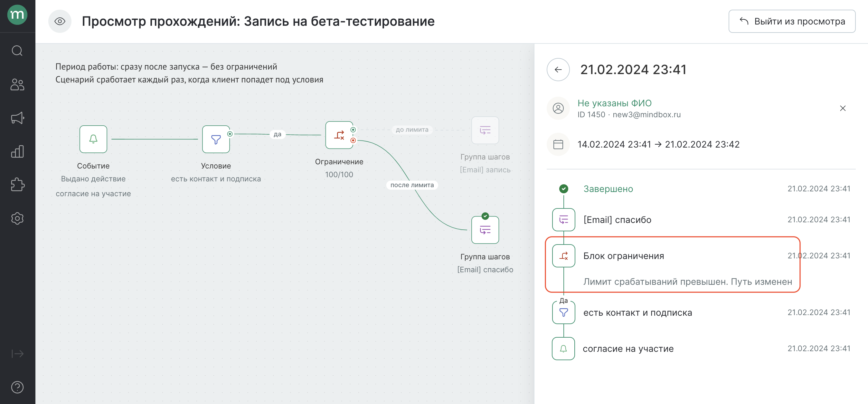Click ID 1450 · new3@mindbox.ru text
Image resolution: width=868 pixels, height=404 pixels.
[x=629, y=115]
